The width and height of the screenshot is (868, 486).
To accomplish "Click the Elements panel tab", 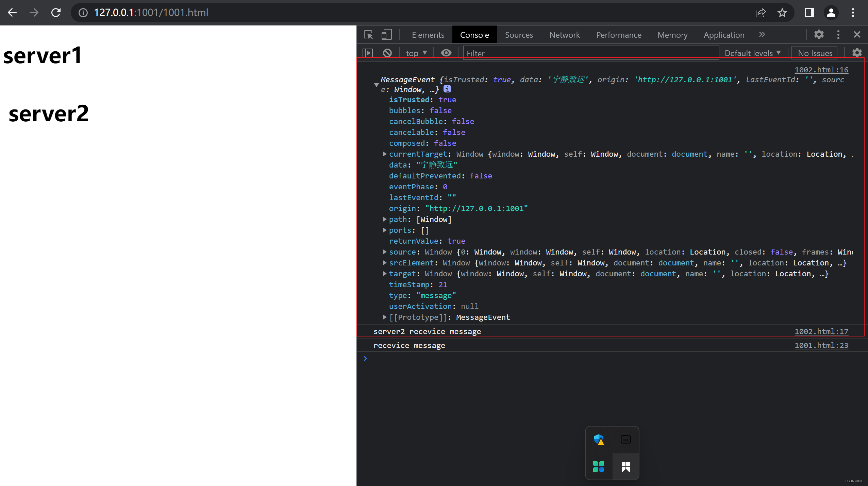I will point(428,35).
